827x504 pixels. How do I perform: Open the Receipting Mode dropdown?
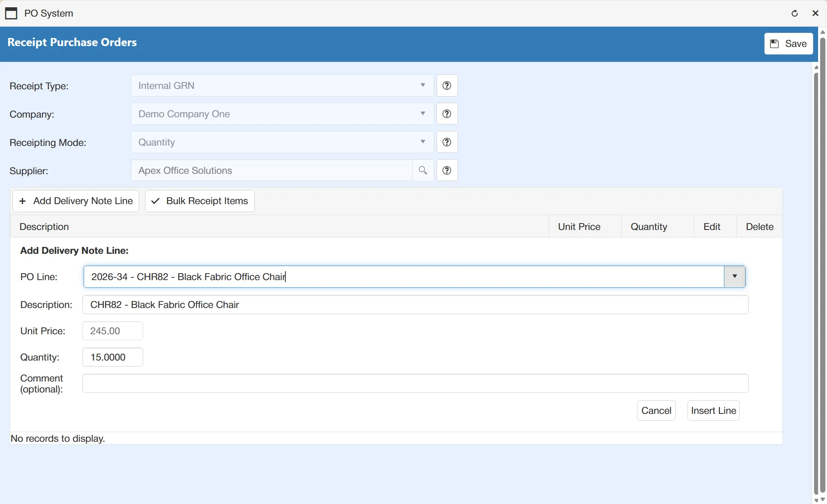pyautogui.click(x=423, y=142)
